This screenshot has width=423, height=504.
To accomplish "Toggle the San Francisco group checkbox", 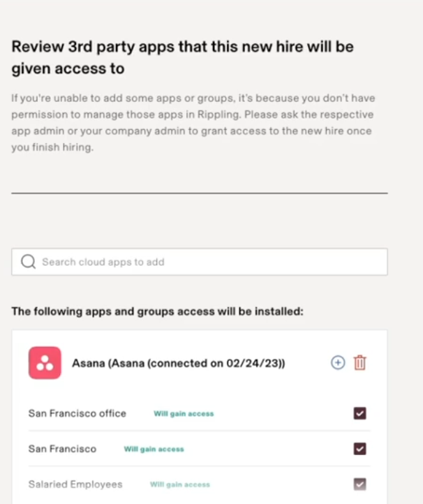I will pos(359,449).
